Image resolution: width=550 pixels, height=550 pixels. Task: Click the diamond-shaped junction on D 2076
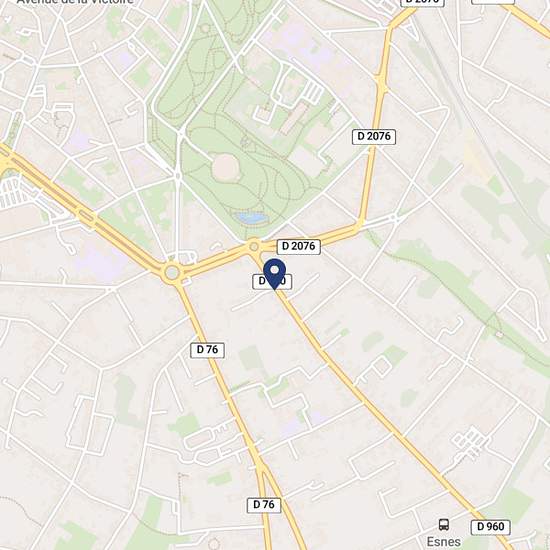pyautogui.click(x=381, y=81)
